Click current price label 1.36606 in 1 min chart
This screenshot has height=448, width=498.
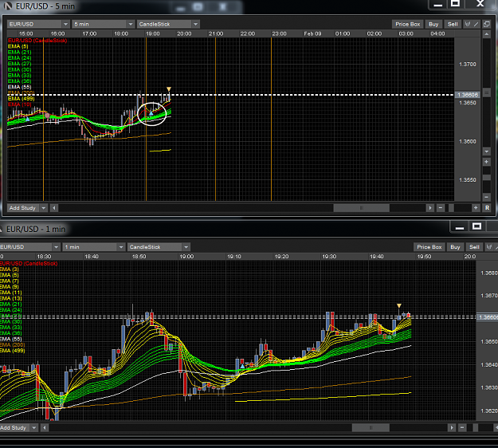point(488,317)
